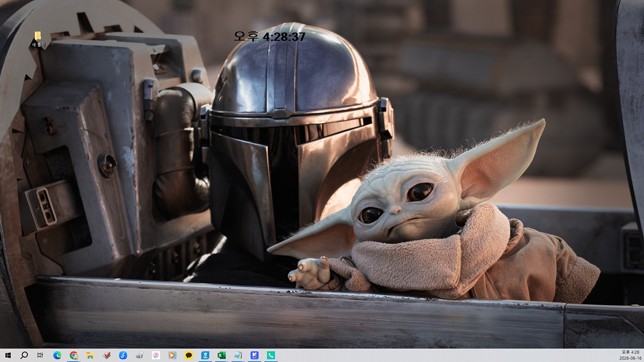Open the orange play-button media player
644x362 pixels.
[x=172, y=355]
